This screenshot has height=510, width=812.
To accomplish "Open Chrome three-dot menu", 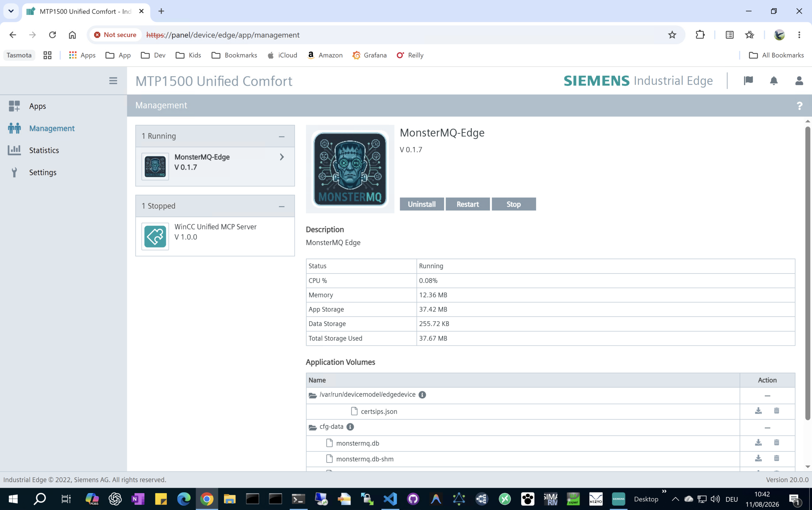I will [x=799, y=35].
